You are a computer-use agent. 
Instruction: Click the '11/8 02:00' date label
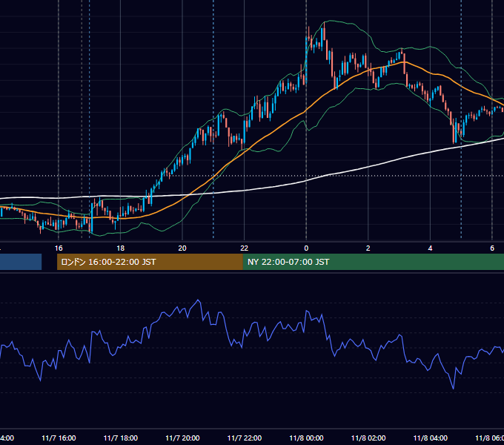click(368, 438)
